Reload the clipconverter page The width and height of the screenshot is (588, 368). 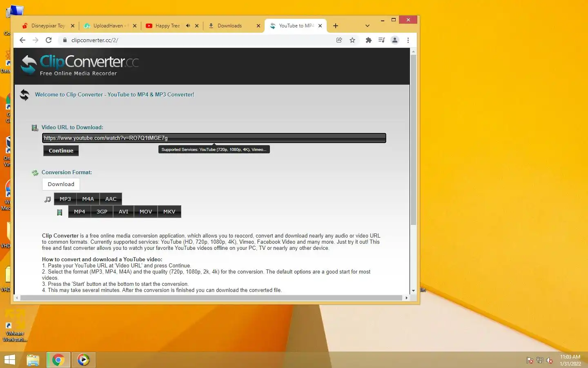click(x=49, y=40)
